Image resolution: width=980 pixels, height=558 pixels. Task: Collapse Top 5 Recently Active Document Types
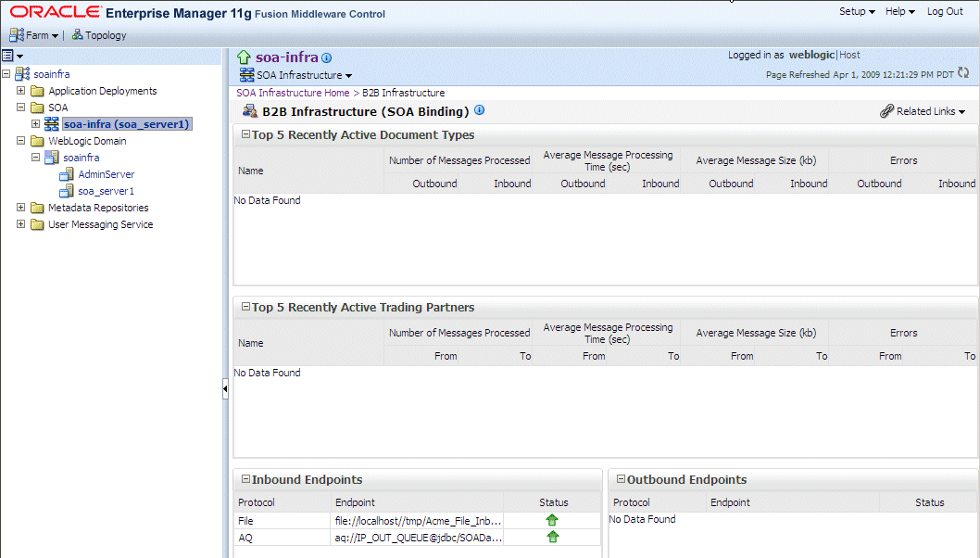point(245,133)
